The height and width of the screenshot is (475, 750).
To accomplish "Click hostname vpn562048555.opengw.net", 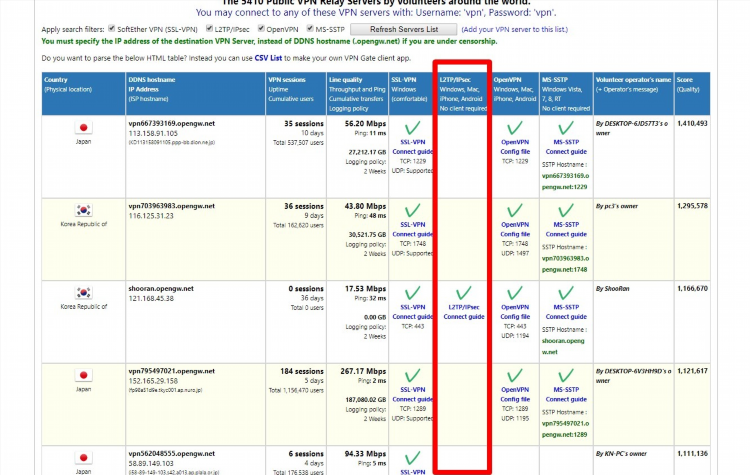I will [x=171, y=453].
